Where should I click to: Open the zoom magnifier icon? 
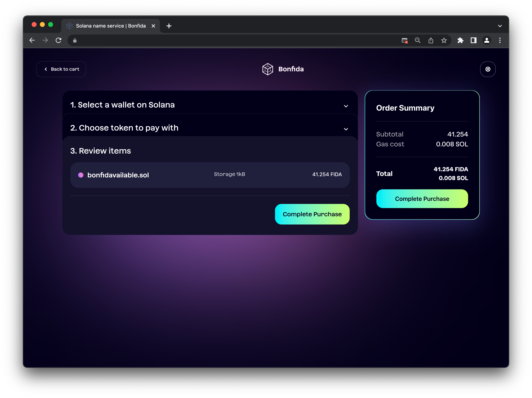click(418, 40)
